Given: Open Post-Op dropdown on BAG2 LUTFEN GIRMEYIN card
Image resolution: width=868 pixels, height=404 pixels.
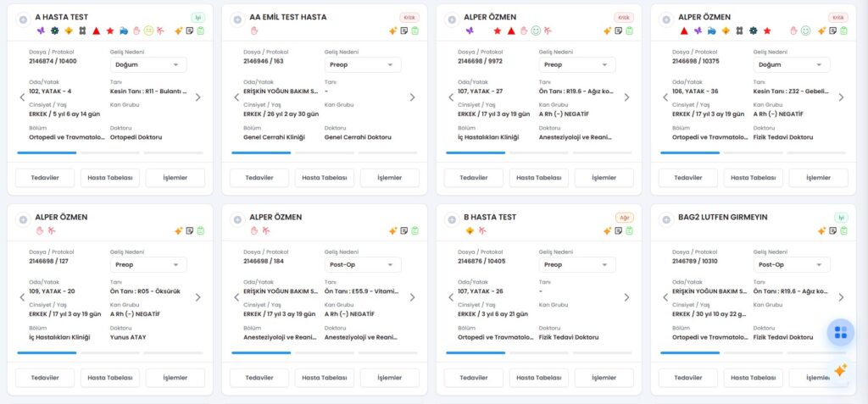Looking at the screenshot, I should coord(792,264).
